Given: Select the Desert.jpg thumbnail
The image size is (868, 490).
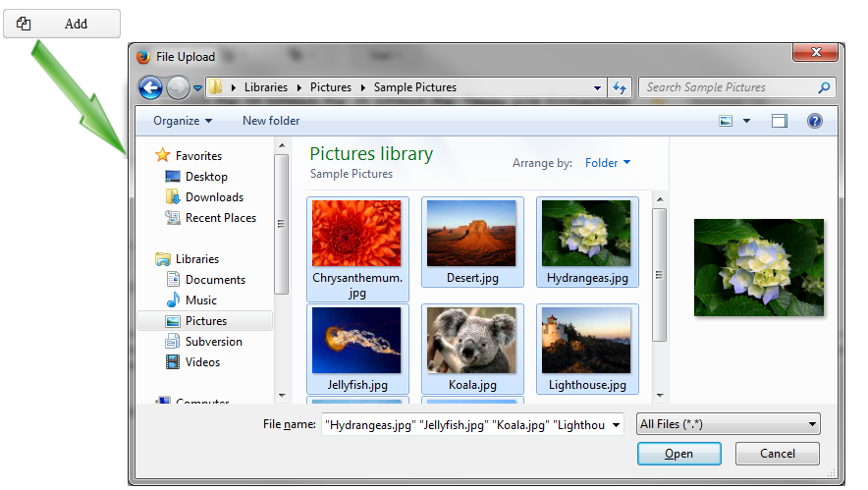Looking at the screenshot, I should coord(472,242).
